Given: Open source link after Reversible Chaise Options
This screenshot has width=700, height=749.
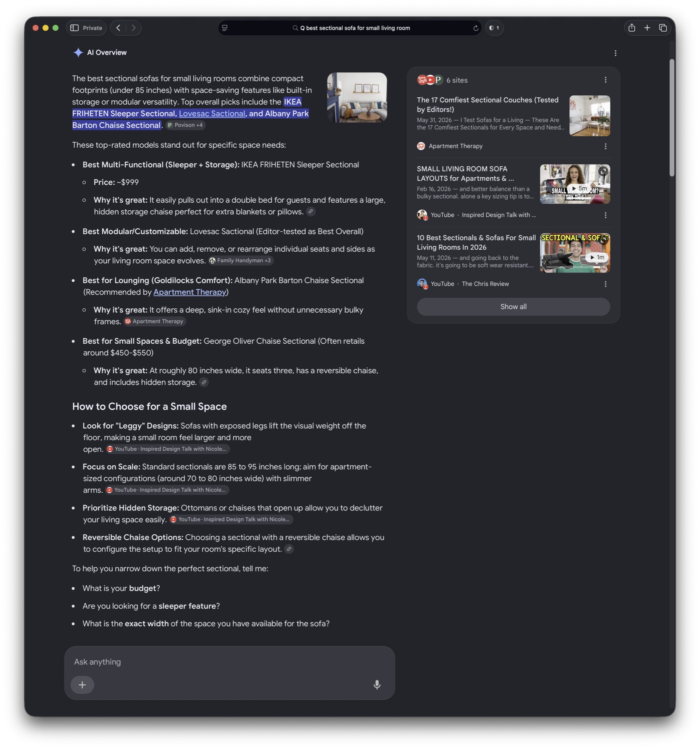Looking at the screenshot, I should tap(289, 549).
